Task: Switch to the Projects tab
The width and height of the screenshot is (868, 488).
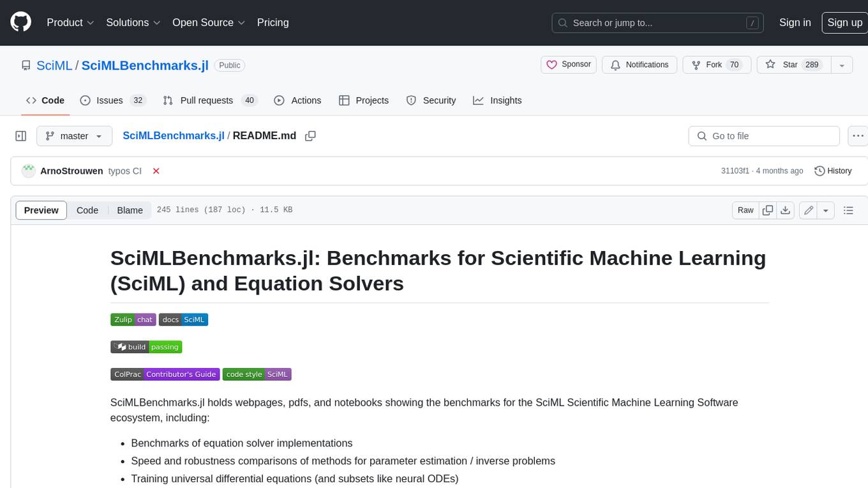Action: (364, 100)
